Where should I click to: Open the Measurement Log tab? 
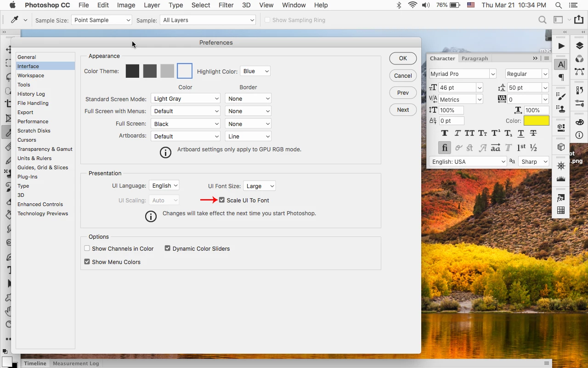76,363
